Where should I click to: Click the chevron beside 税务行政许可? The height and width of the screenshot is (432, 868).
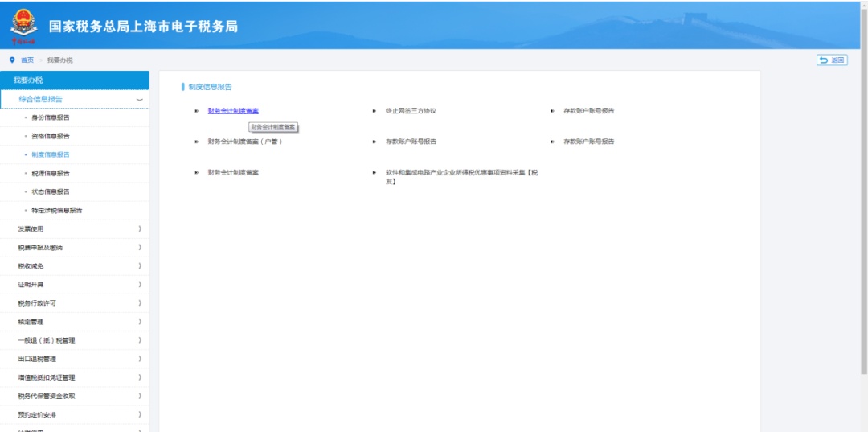pyautogui.click(x=140, y=303)
